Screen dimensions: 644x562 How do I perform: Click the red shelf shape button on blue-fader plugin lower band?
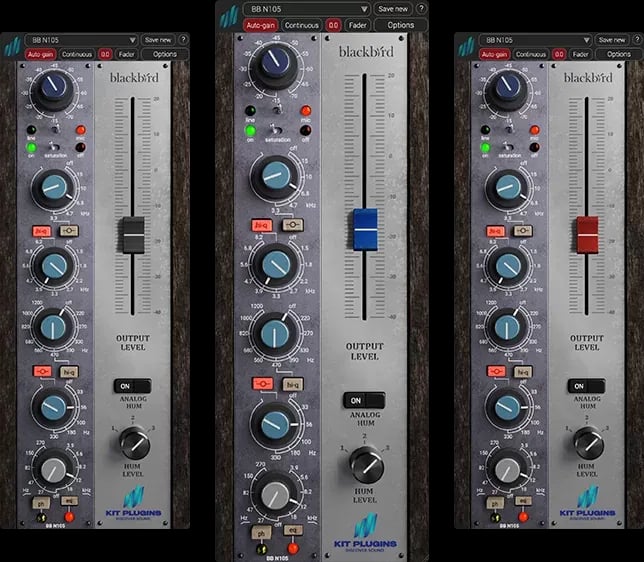[x=262, y=384]
